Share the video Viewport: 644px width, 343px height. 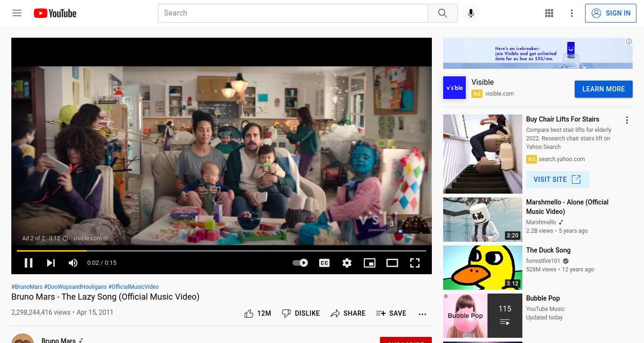pyautogui.click(x=348, y=313)
